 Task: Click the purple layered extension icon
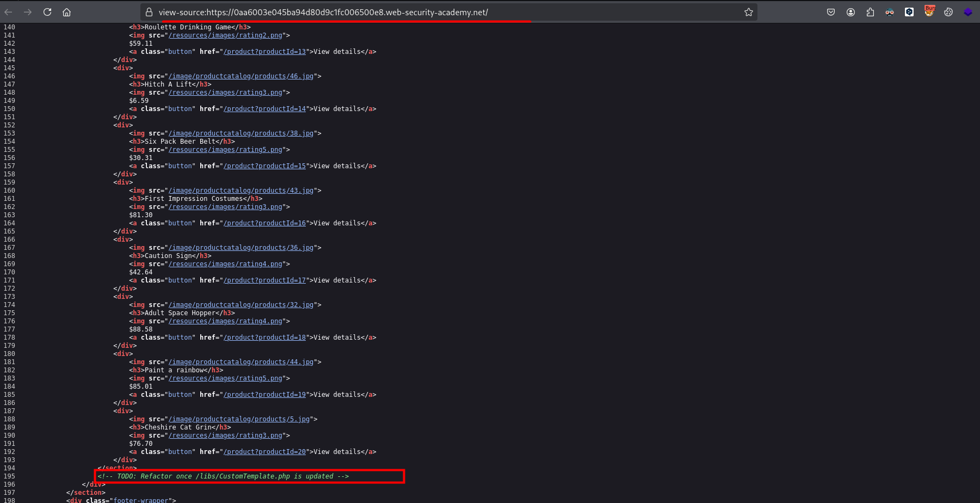tap(968, 12)
